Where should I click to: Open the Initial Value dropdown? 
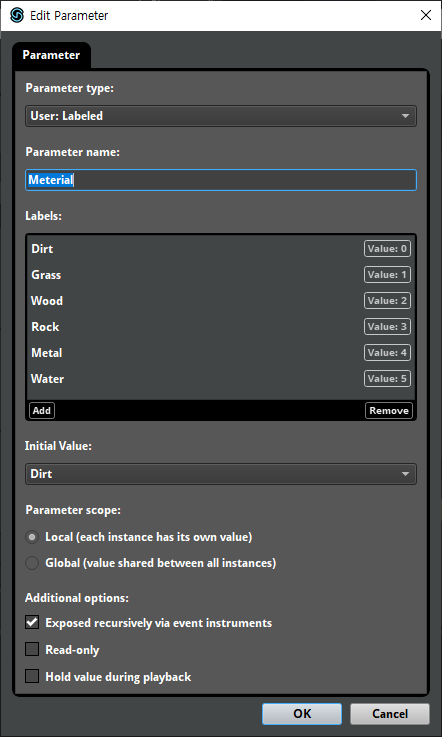click(221, 474)
